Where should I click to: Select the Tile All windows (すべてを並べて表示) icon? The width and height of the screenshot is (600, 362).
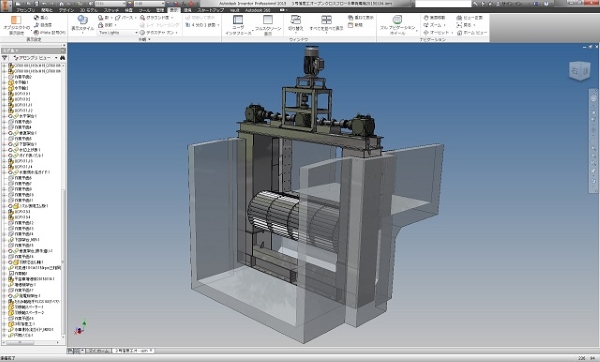pos(326,24)
